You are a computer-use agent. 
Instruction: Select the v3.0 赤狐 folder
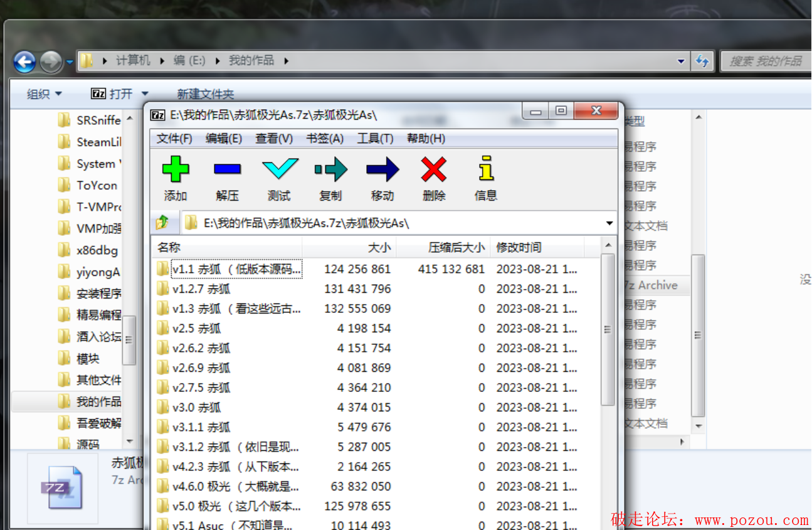coord(189,407)
